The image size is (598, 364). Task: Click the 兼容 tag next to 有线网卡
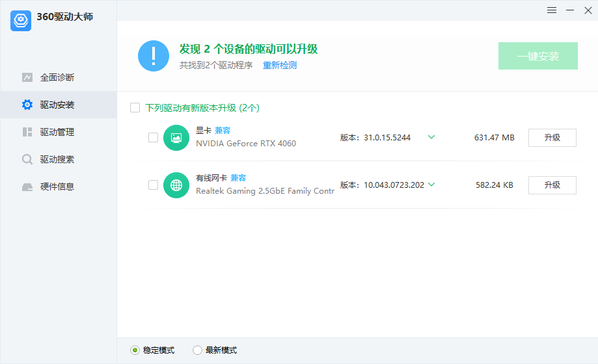tap(238, 178)
